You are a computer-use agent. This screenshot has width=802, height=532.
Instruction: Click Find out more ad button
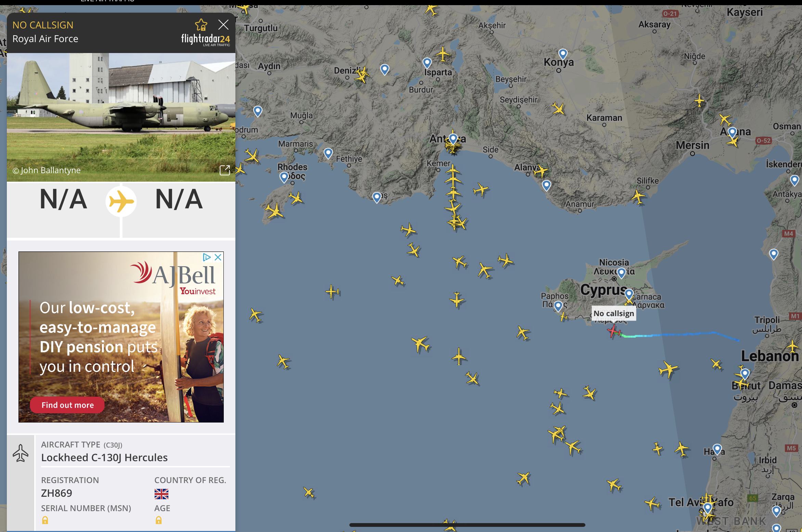(x=67, y=405)
